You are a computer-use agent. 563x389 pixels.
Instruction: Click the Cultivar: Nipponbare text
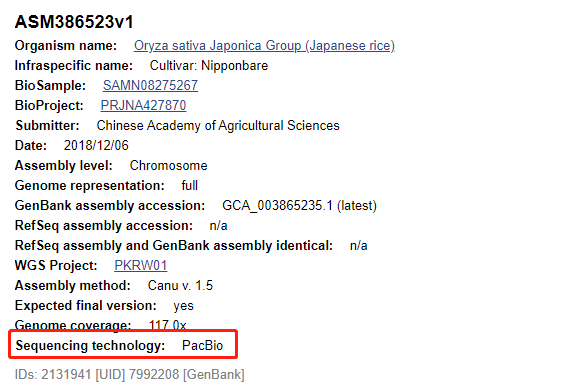point(209,66)
